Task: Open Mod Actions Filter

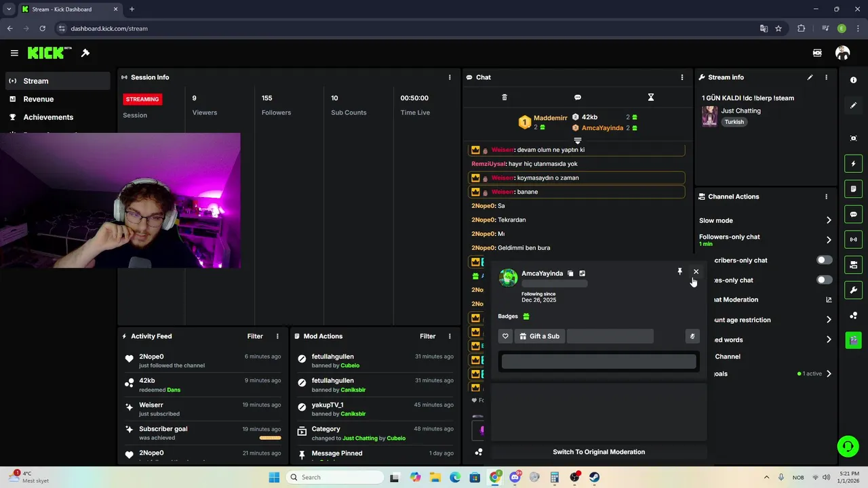Action: 427,336
